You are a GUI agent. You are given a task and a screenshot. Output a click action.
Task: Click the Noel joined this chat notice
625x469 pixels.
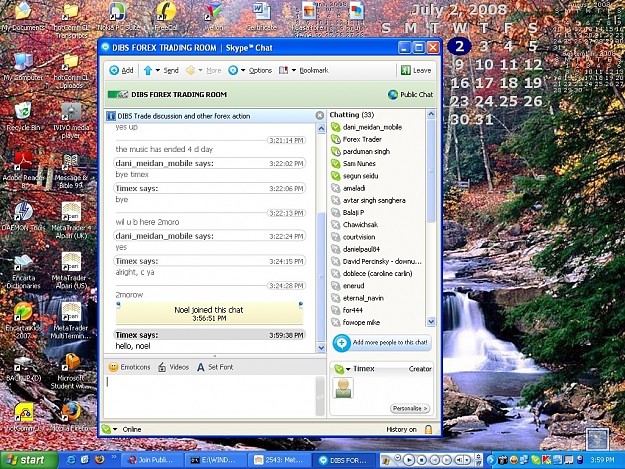[209, 314]
